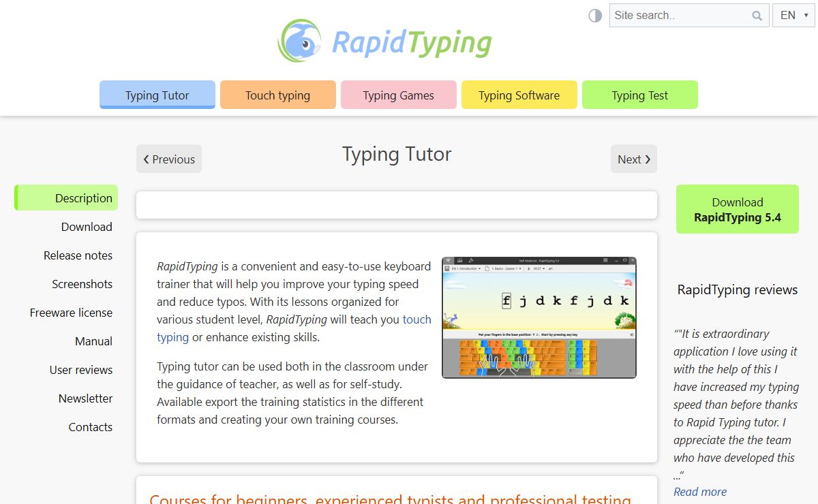
Task: Open Contacts in the sidebar
Action: coord(90,427)
